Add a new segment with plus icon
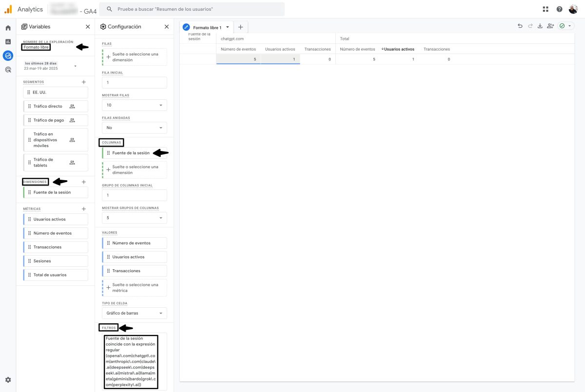 [84, 82]
